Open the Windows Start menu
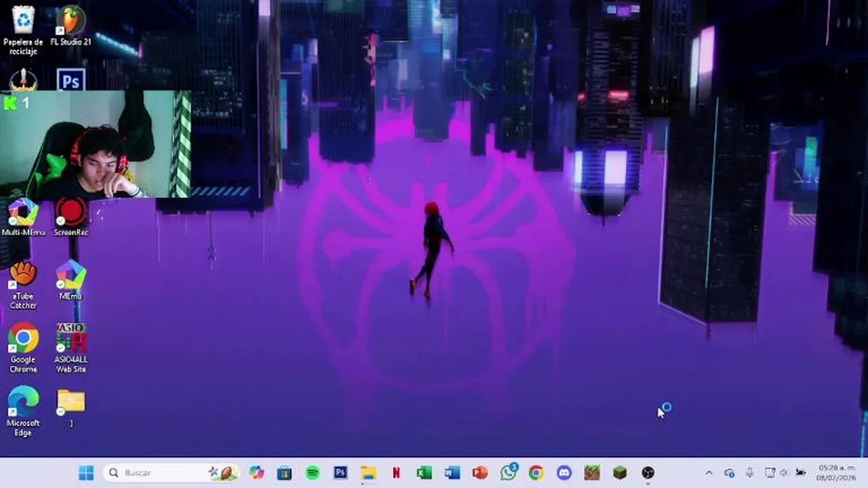This screenshot has width=868, height=488. click(x=86, y=472)
